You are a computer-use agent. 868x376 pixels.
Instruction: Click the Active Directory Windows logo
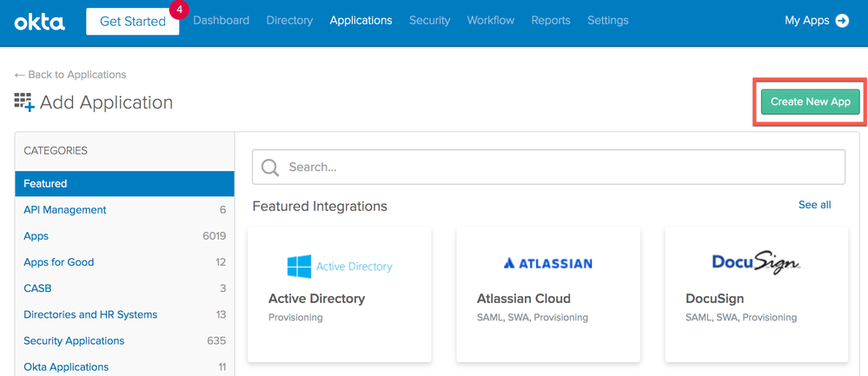pyautogui.click(x=299, y=266)
